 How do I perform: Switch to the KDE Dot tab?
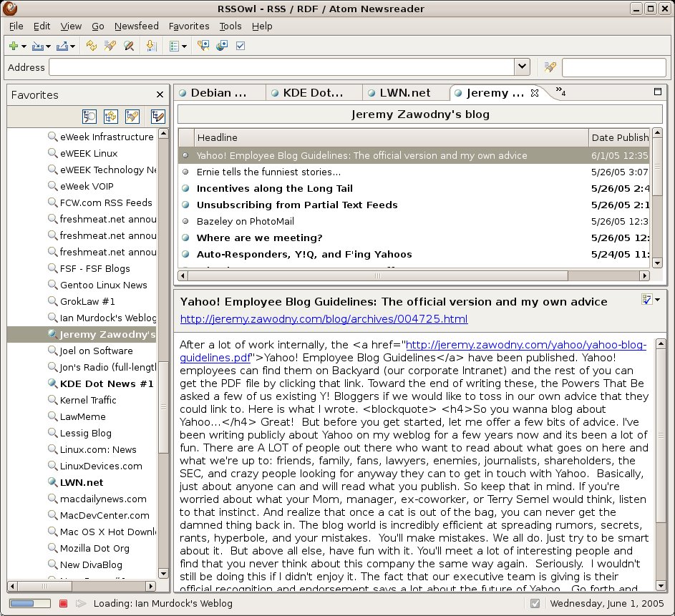[313, 93]
